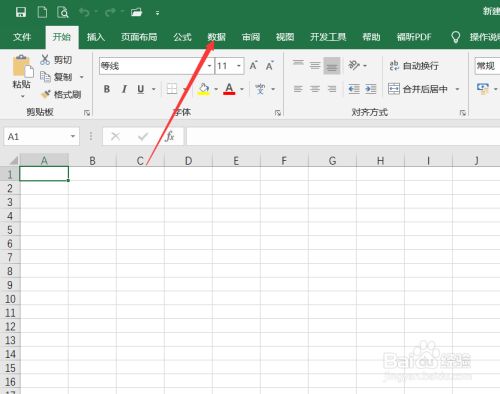Switch to the 数据 tab
The image size is (500, 394).
click(217, 37)
